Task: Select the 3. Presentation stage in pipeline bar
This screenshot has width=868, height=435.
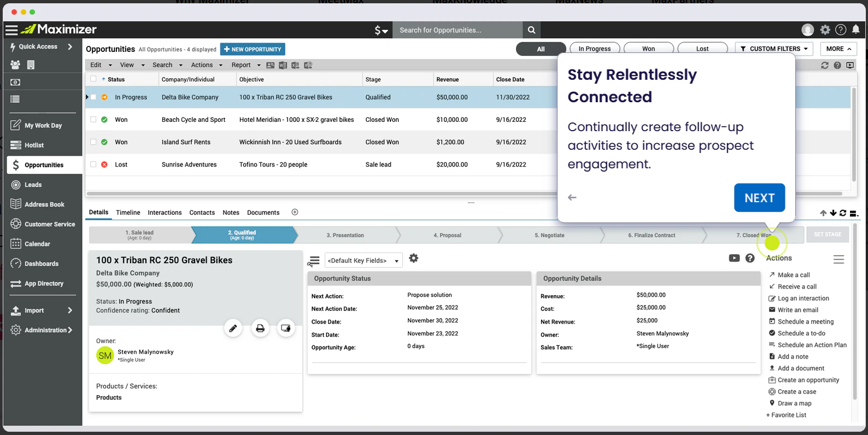Action: [345, 236]
